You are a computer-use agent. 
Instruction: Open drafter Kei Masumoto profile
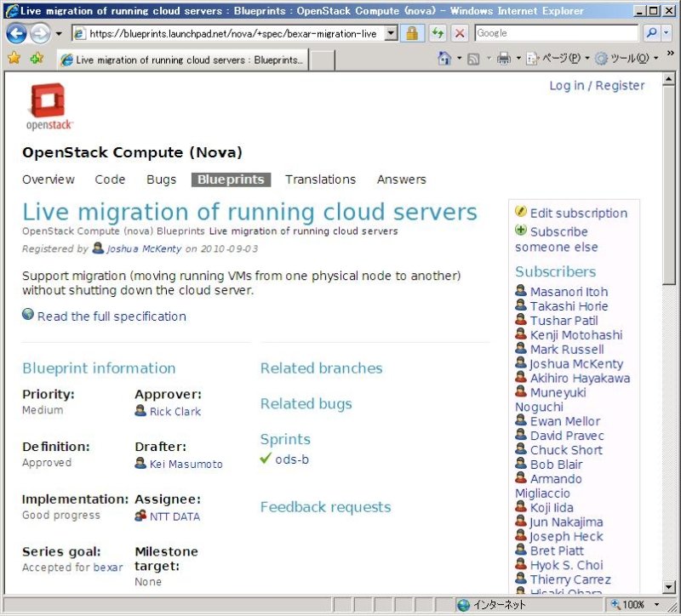[186, 464]
